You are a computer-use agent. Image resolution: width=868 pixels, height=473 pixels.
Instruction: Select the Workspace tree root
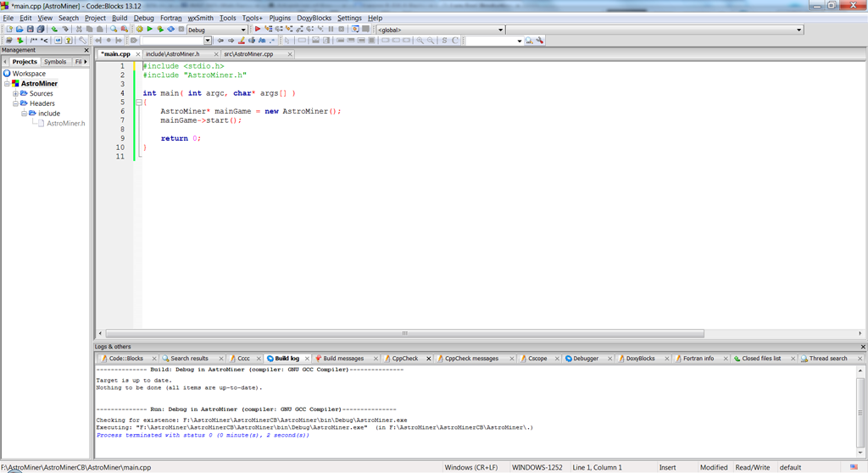point(29,74)
